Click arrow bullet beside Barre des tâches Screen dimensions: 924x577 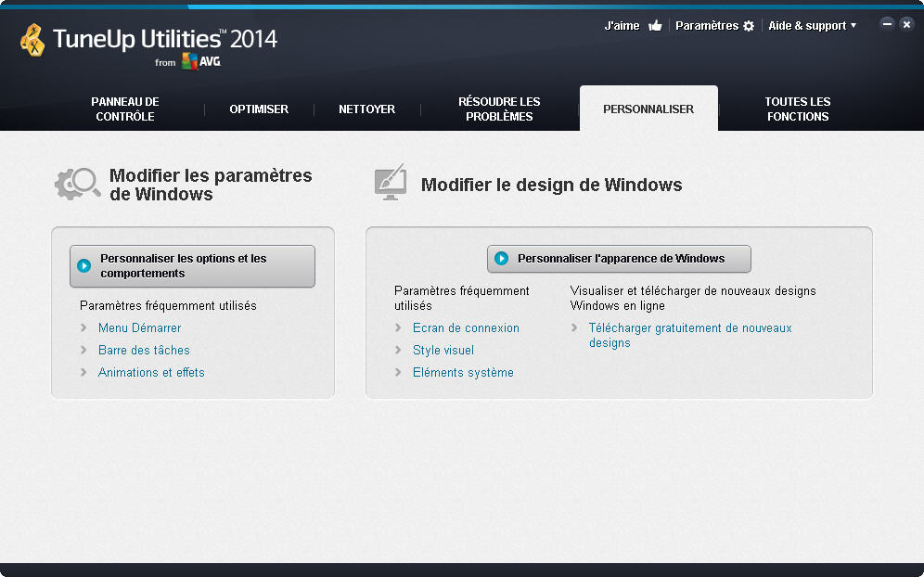tap(83, 350)
